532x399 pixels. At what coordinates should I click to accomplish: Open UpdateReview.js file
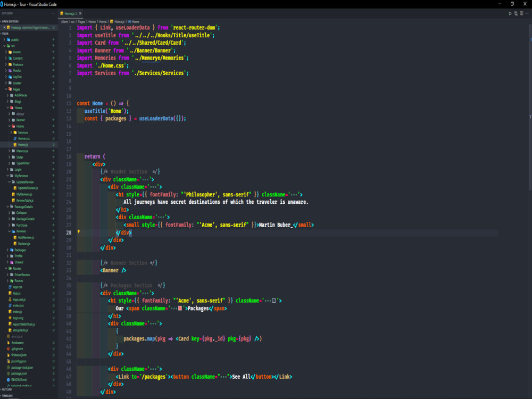tap(28, 188)
